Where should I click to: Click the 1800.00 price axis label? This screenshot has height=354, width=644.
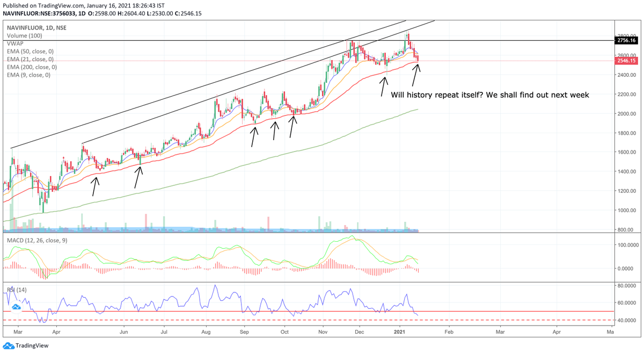click(627, 133)
